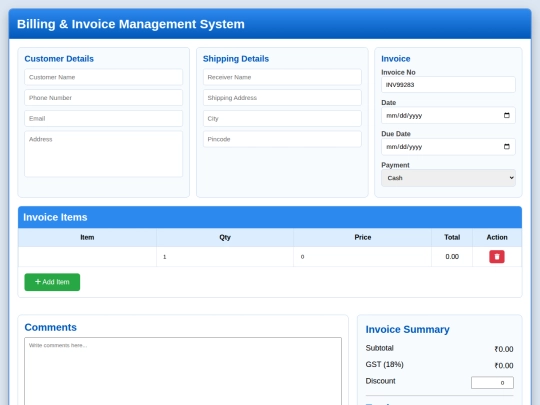
Task: Focus the Customer Name field
Action: (x=103, y=77)
